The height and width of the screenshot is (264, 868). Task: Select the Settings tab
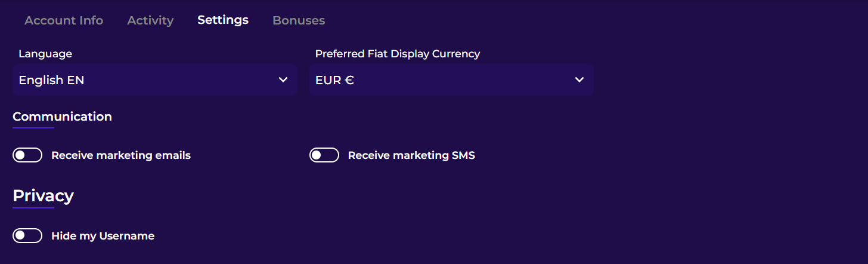pyautogui.click(x=223, y=20)
